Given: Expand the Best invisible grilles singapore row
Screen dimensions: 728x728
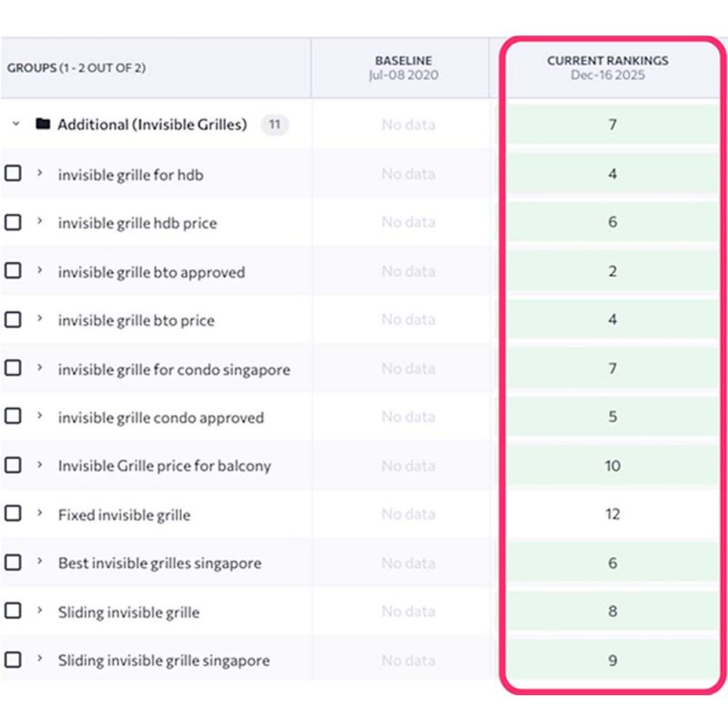Looking at the screenshot, I should point(39,561).
